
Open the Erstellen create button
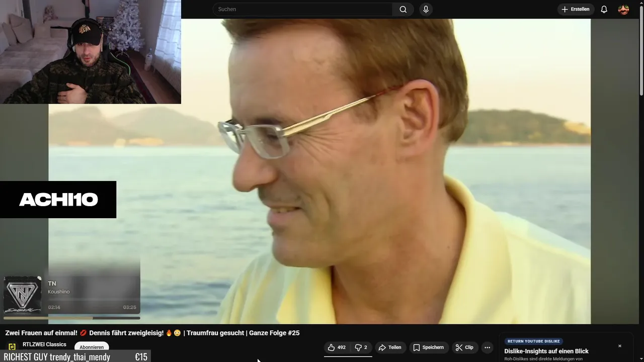click(x=576, y=9)
